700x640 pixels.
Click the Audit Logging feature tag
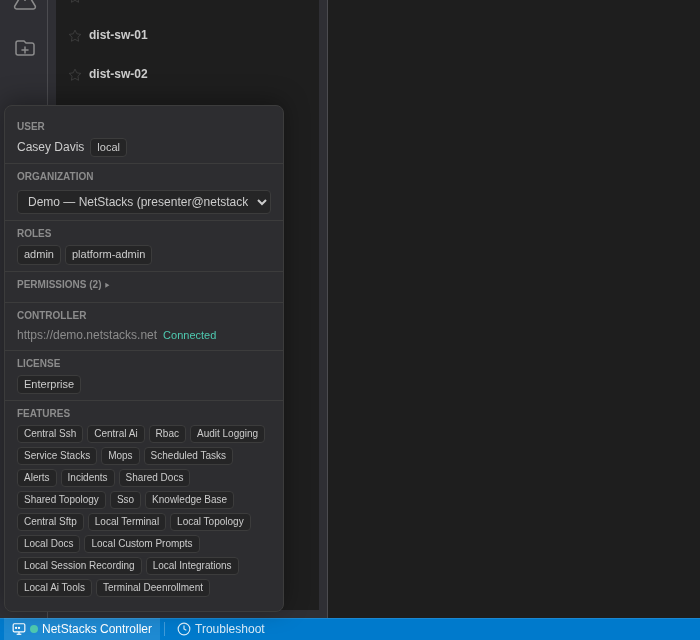[227, 434]
